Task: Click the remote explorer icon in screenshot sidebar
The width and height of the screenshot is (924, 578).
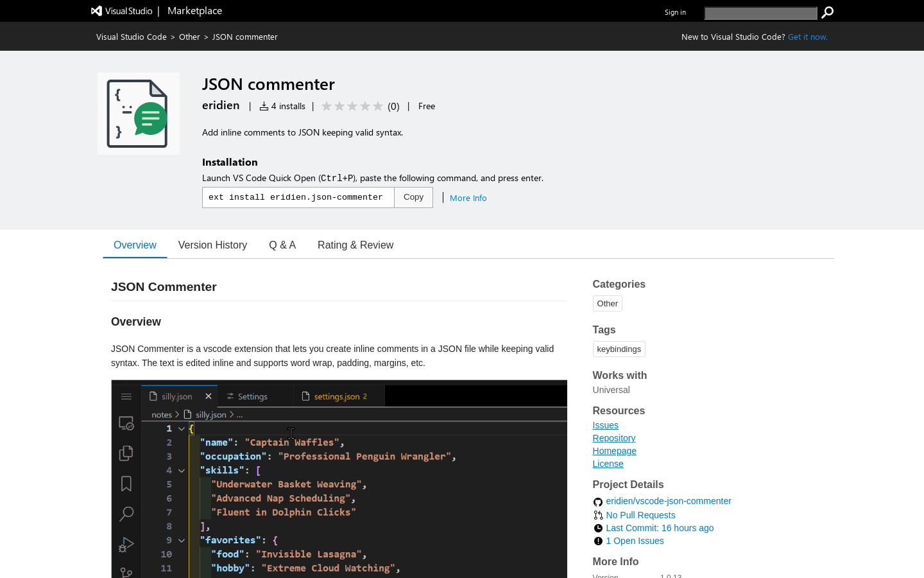Action: coord(126,423)
